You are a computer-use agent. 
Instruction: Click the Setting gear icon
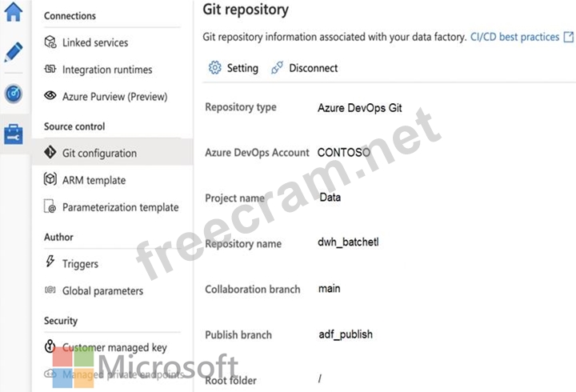point(214,68)
